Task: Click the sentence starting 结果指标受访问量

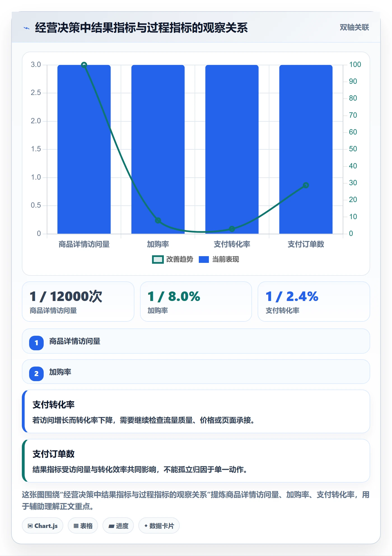Action: pos(140,470)
